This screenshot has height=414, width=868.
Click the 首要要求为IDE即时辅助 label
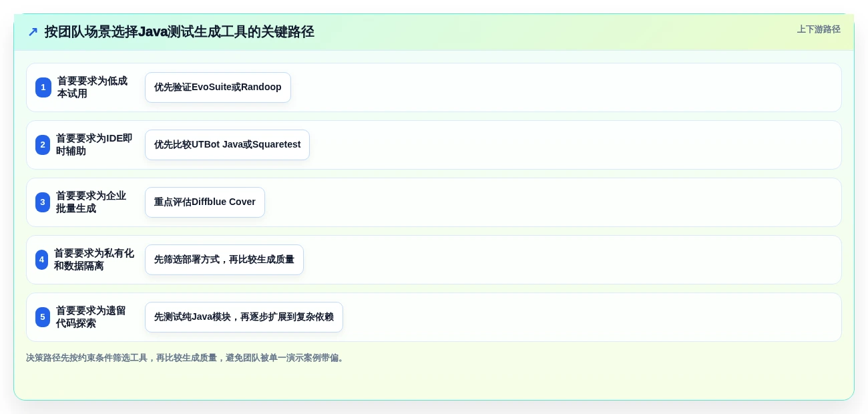(x=94, y=145)
